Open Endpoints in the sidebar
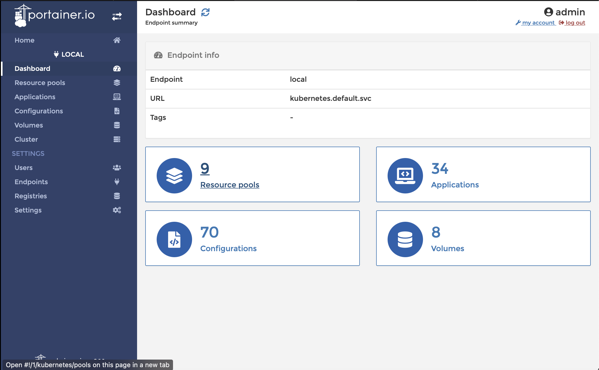 [31, 182]
